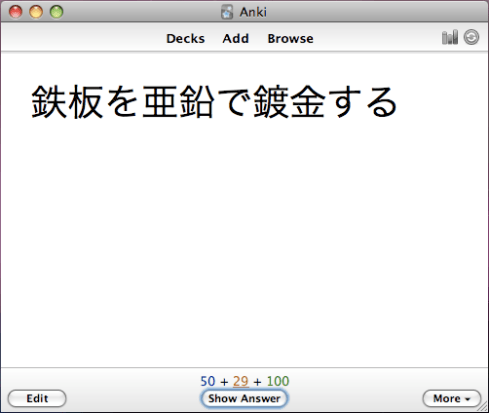Minimize the window with the yellow button
Screen dimensions: 489x413
(36, 12)
